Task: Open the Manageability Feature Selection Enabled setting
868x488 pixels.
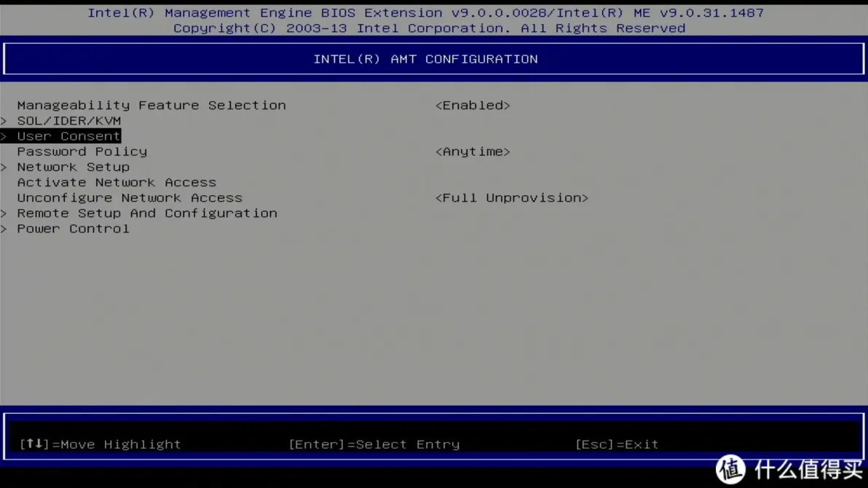Action: pos(473,105)
